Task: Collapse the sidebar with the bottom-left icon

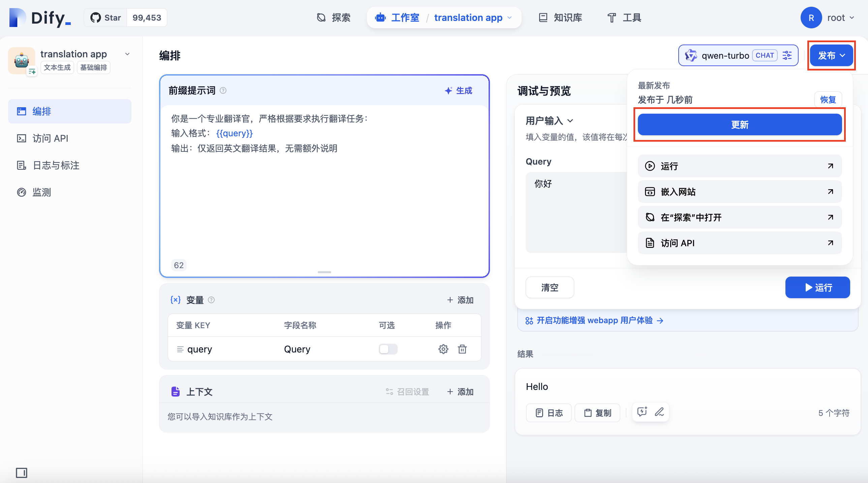Action: point(21,473)
